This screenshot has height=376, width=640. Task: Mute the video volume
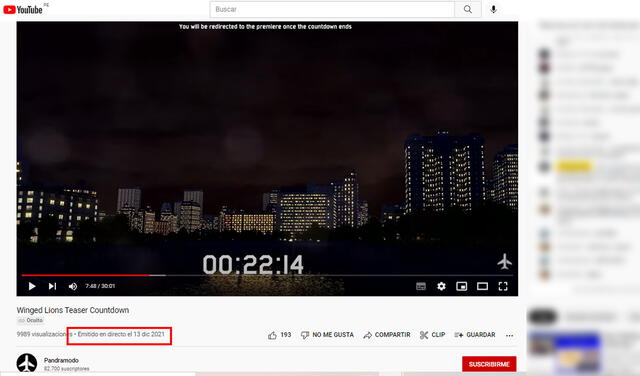(x=73, y=286)
